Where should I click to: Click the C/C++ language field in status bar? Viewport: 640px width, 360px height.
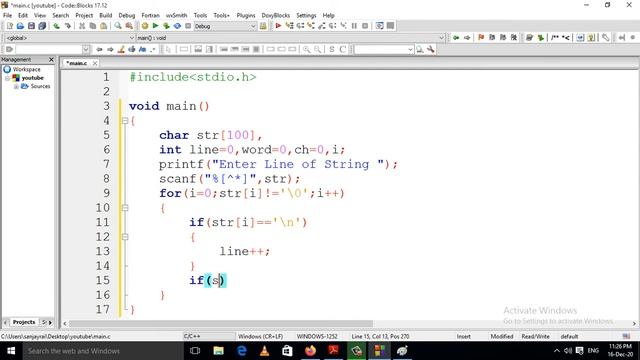208,336
